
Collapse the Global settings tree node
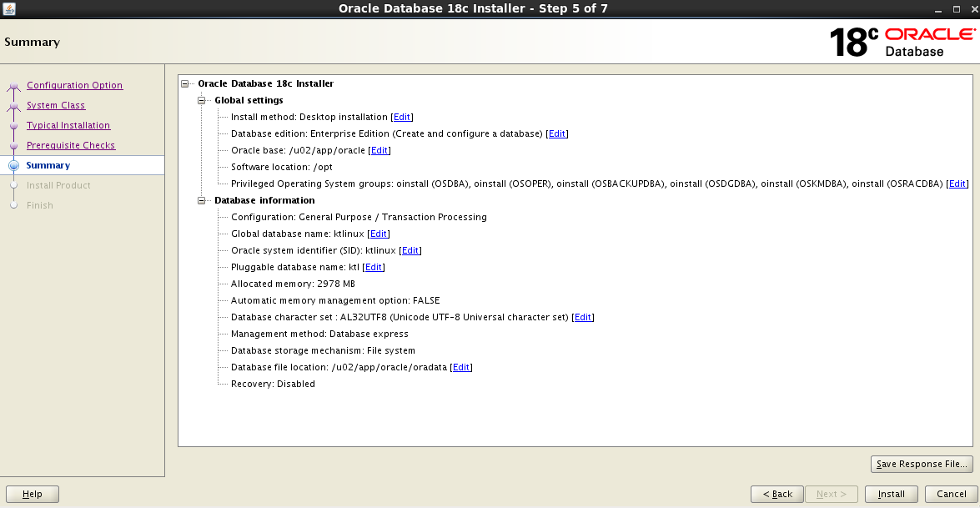(201, 101)
